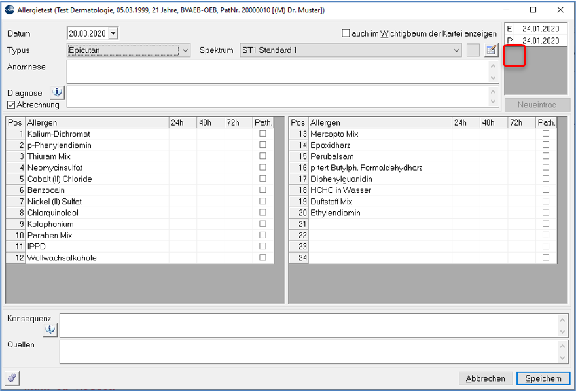The image size is (576, 392).
Task: Select the HCHO in Wasser row
Action: click(x=423, y=190)
